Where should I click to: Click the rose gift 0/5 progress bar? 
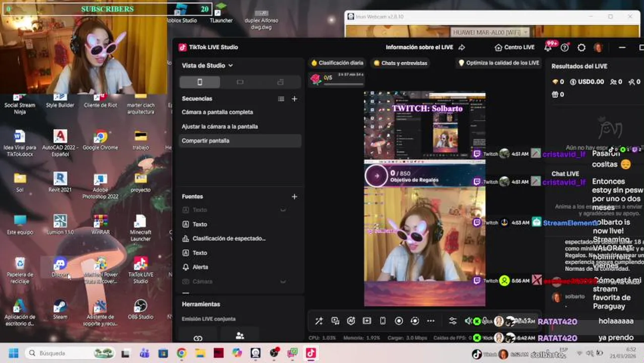coord(337,79)
